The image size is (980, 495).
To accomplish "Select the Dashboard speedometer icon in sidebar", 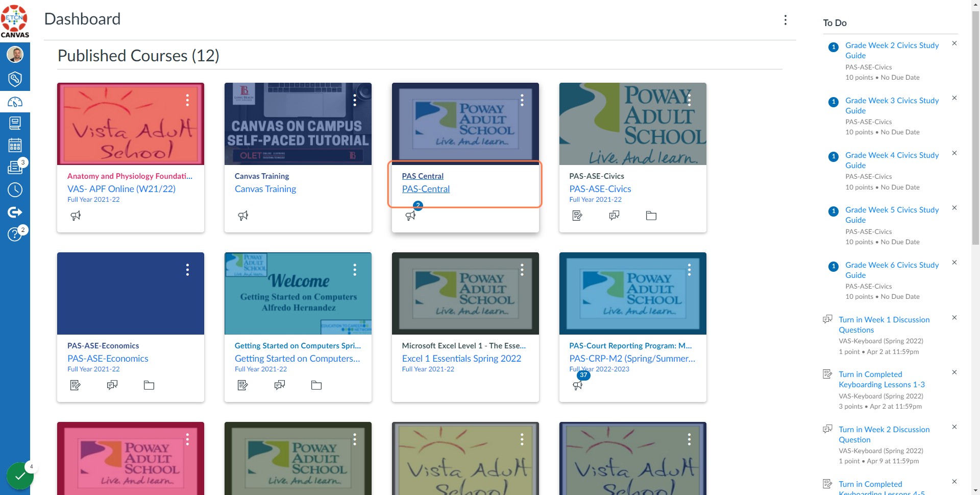I will click(15, 102).
